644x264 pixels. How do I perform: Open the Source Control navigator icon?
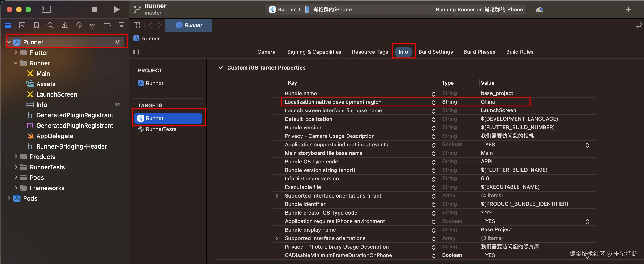tap(22, 25)
